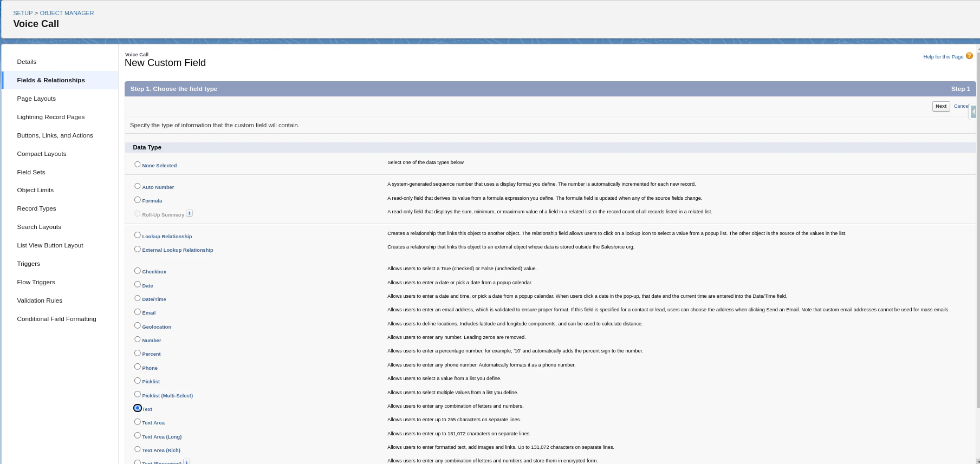
Task: Select the Formula radio button
Action: click(x=138, y=200)
